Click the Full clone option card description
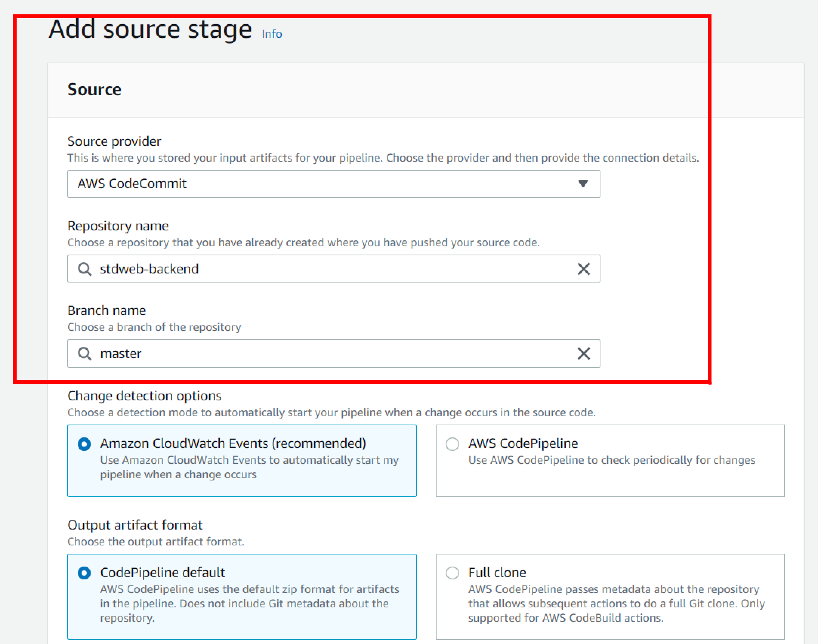 [616, 604]
